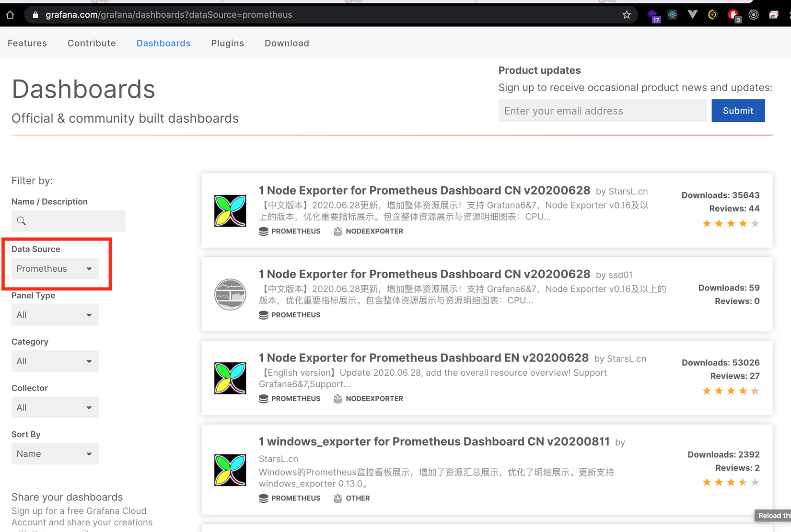Focus the email address input field
This screenshot has width=791, height=532.
pos(603,111)
